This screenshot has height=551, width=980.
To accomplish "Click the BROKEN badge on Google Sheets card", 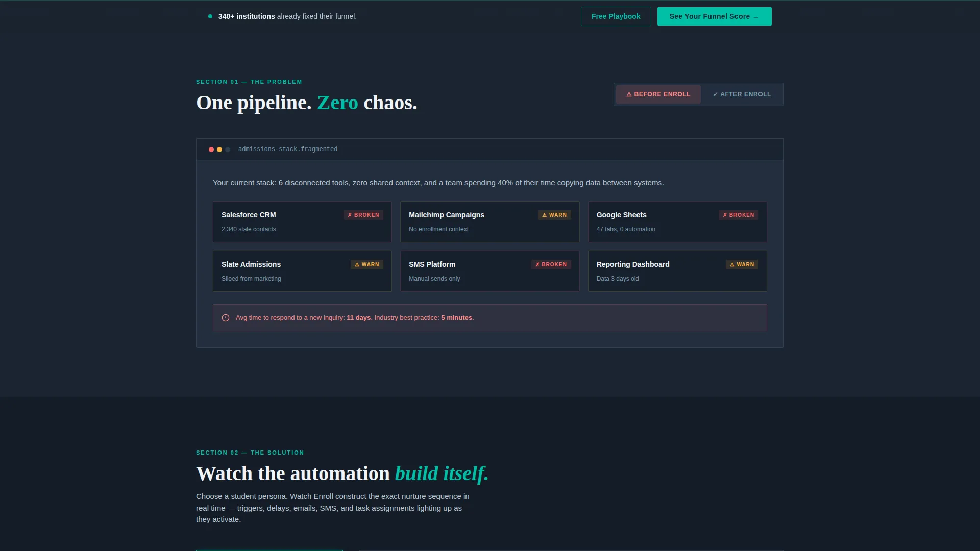I will point(739,215).
